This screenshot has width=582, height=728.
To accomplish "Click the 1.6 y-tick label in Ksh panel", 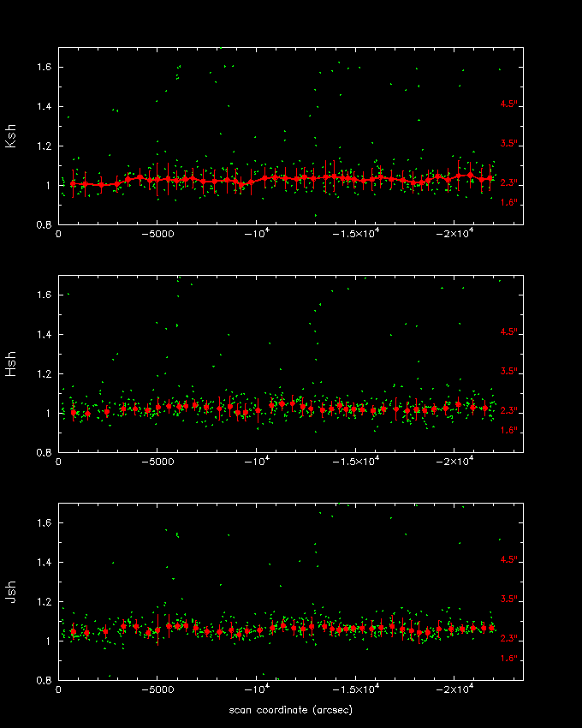I will point(43,67).
